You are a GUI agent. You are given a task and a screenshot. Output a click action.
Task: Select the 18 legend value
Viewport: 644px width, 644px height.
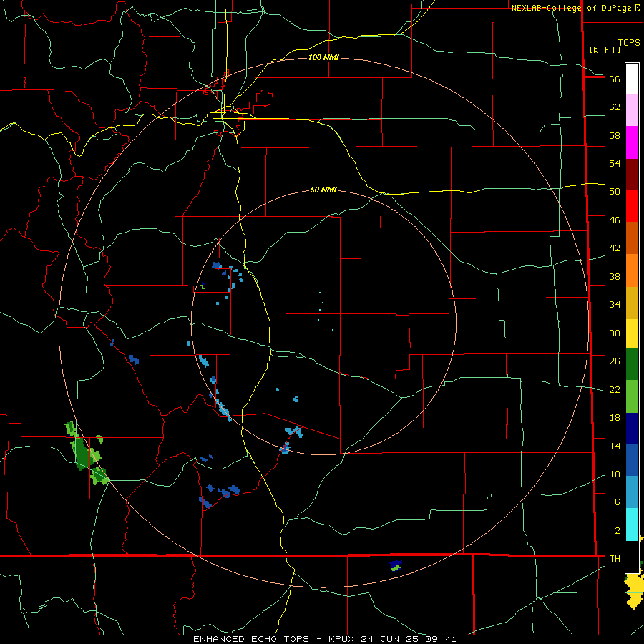615,418
